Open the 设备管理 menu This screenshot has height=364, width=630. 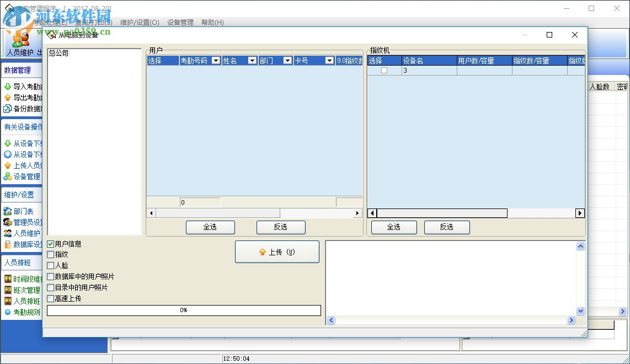click(x=180, y=23)
